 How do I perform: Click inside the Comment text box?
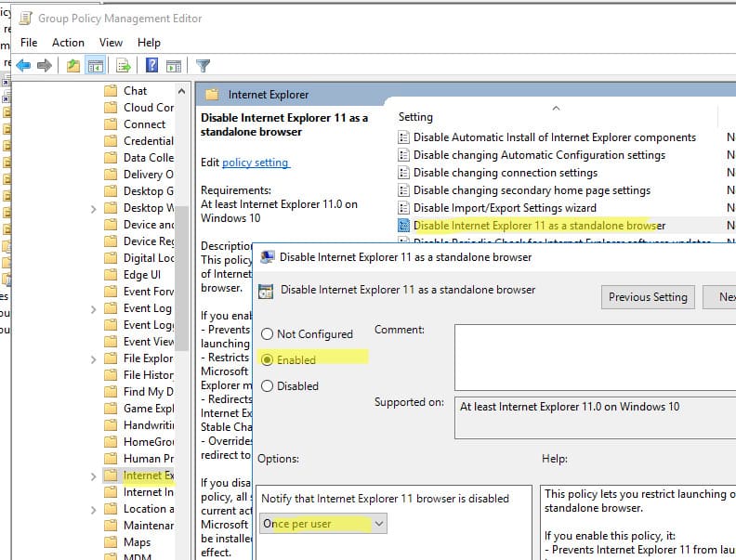tap(595, 357)
